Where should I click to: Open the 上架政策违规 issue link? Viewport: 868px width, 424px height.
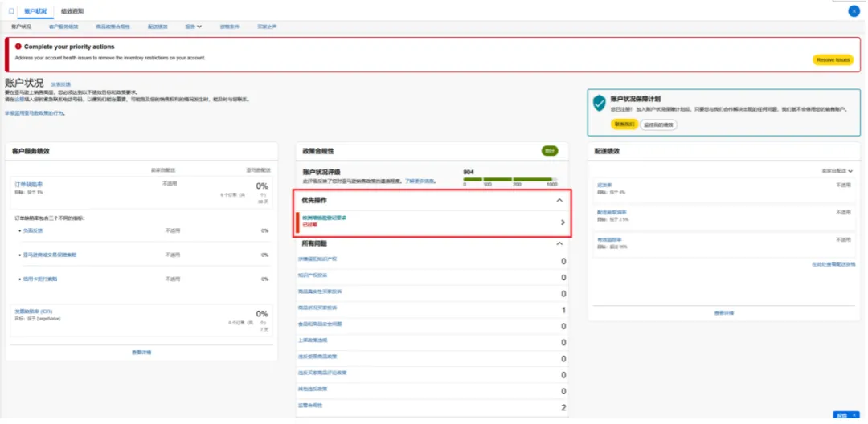tap(312, 340)
